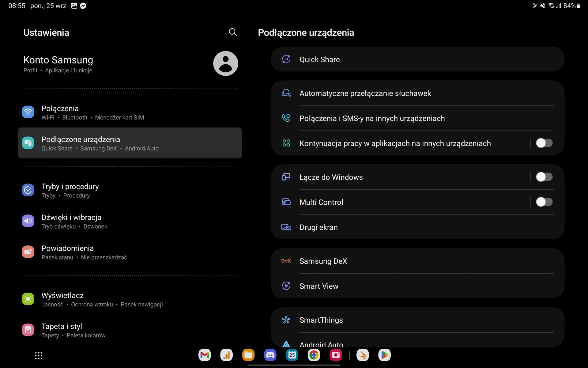588x368 pixels.
Task: Tap the app continuation four-dots icon
Action: tap(286, 143)
